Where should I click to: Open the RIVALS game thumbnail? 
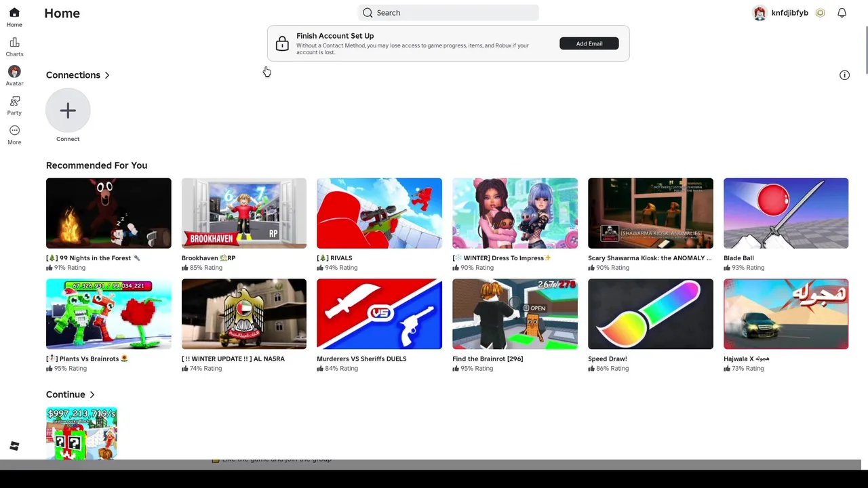click(x=379, y=213)
